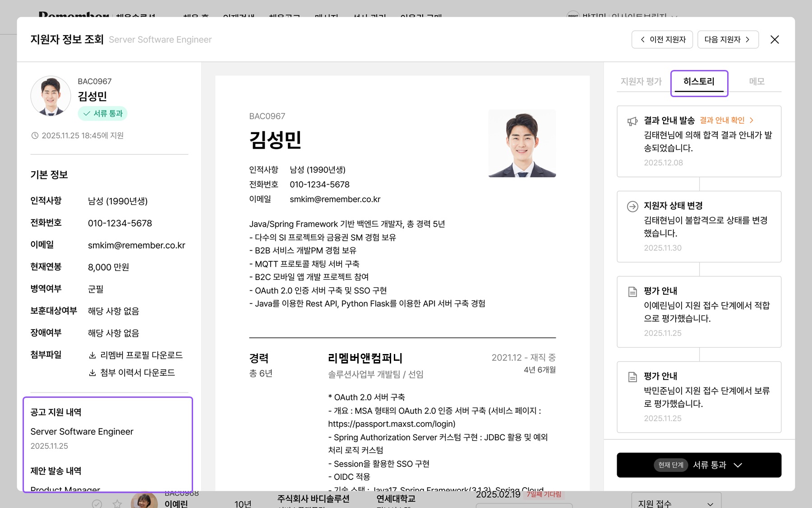The height and width of the screenshot is (508, 812).
Task: Switch to the 메모 tab
Action: [x=757, y=81]
